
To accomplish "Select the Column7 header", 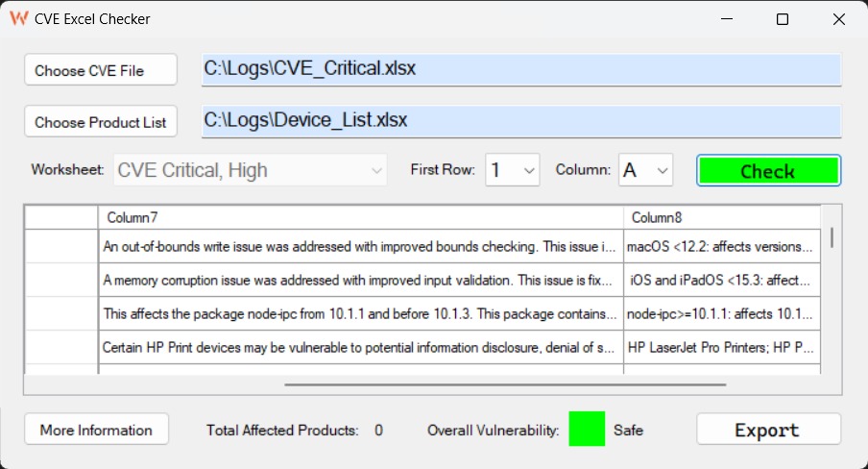I will [360, 217].
